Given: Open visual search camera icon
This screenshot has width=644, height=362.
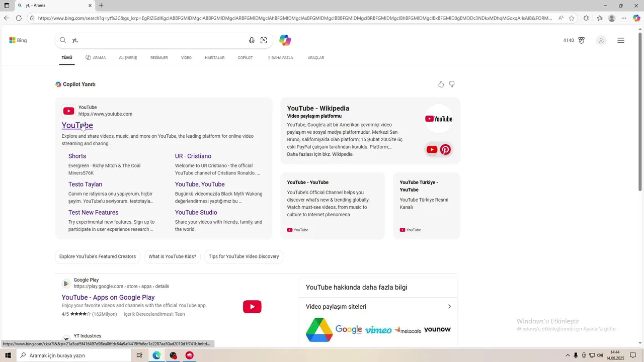Looking at the screenshot, I should (x=264, y=40).
